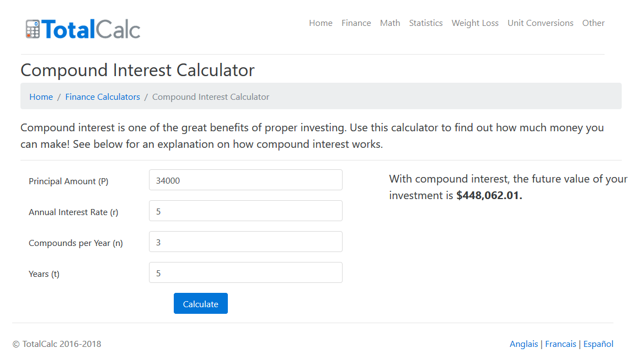Open Finance Calculators from the breadcrumb
630x364 pixels.
point(103,96)
